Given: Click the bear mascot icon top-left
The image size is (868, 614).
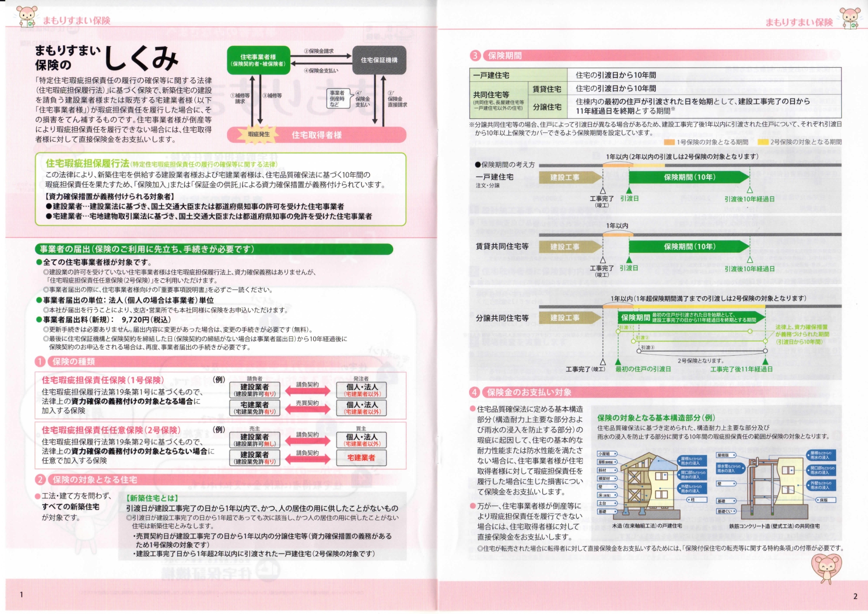Looking at the screenshot, I should tap(27, 16).
